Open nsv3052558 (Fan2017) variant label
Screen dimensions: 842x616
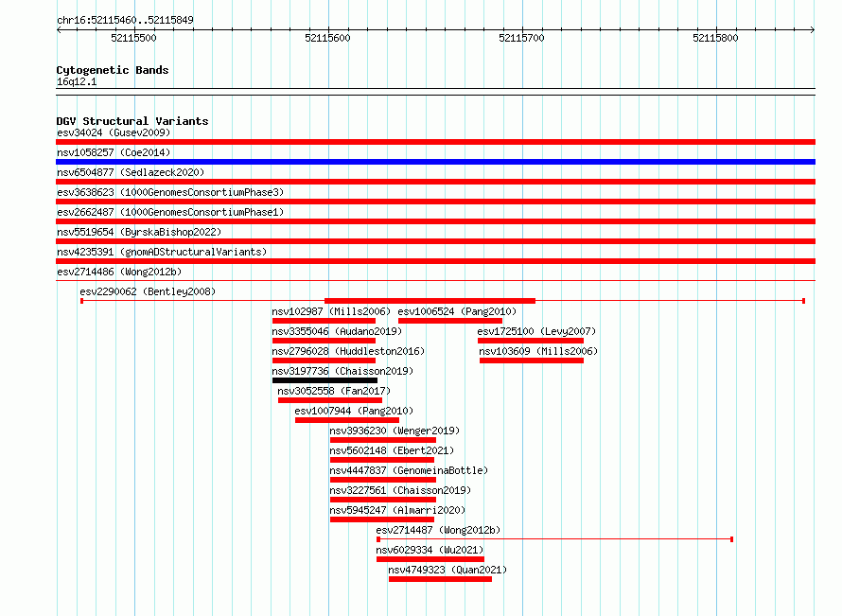334,391
